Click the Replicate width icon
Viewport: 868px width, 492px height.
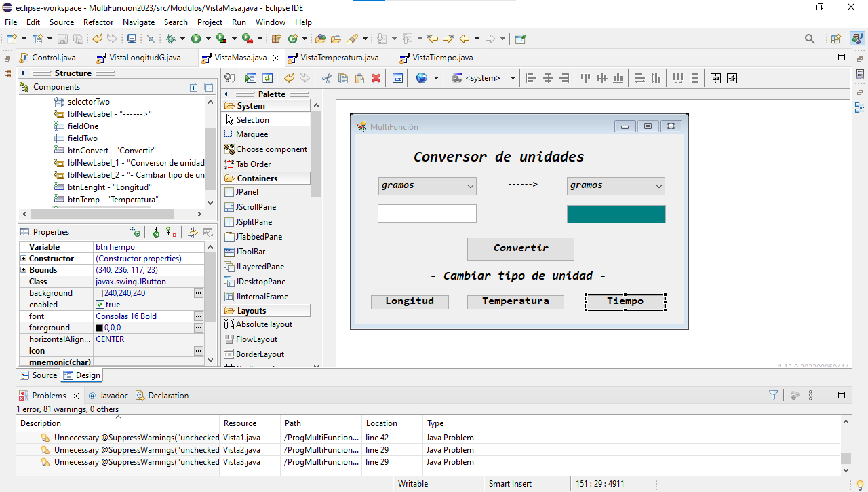tap(639, 78)
